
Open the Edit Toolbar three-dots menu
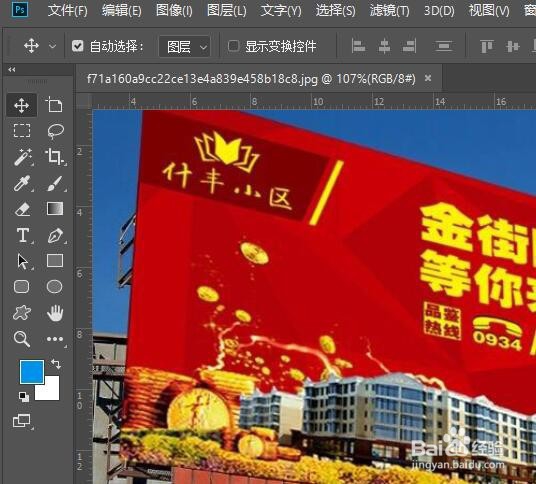(55, 339)
